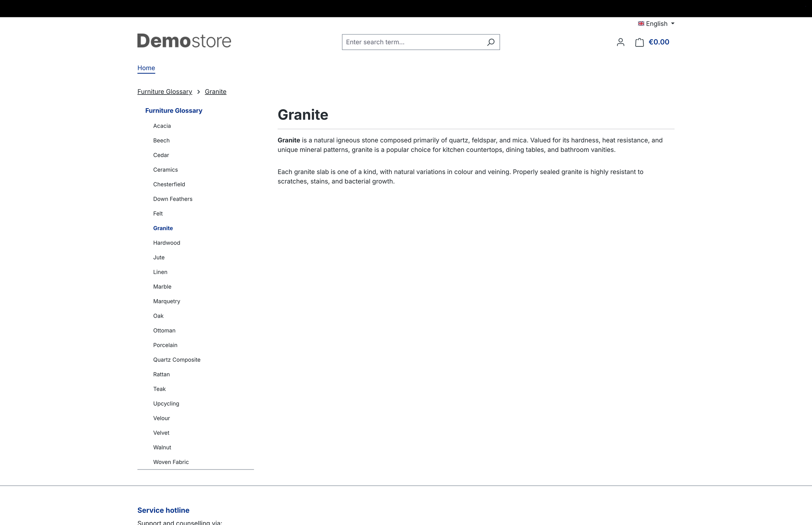Open the English language dropdown
This screenshot has height=525, width=812.
pyautogui.click(x=656, y=24)
